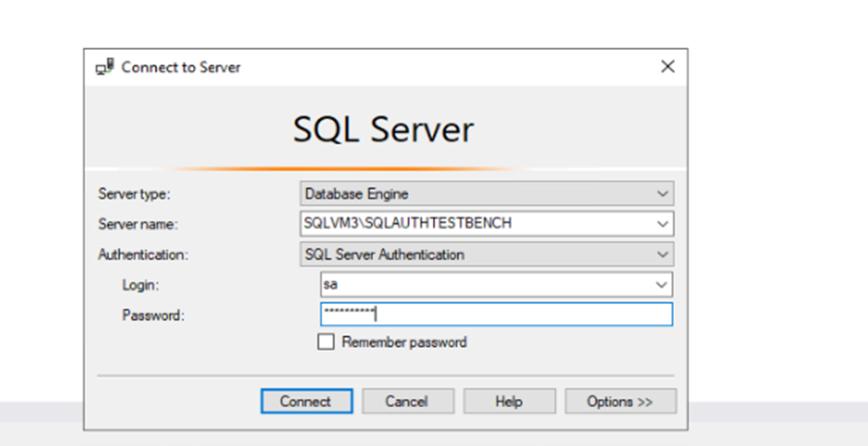Expand the Server name dropdown arrow
The width and height of the screenshot is (868, 446).
pyautogui.click(x=662, y=224)
